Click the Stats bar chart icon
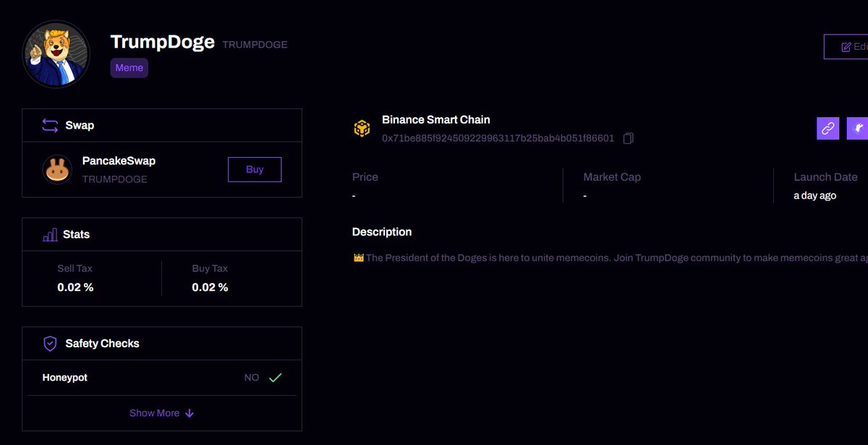The image size is (868, 445). 50,234
